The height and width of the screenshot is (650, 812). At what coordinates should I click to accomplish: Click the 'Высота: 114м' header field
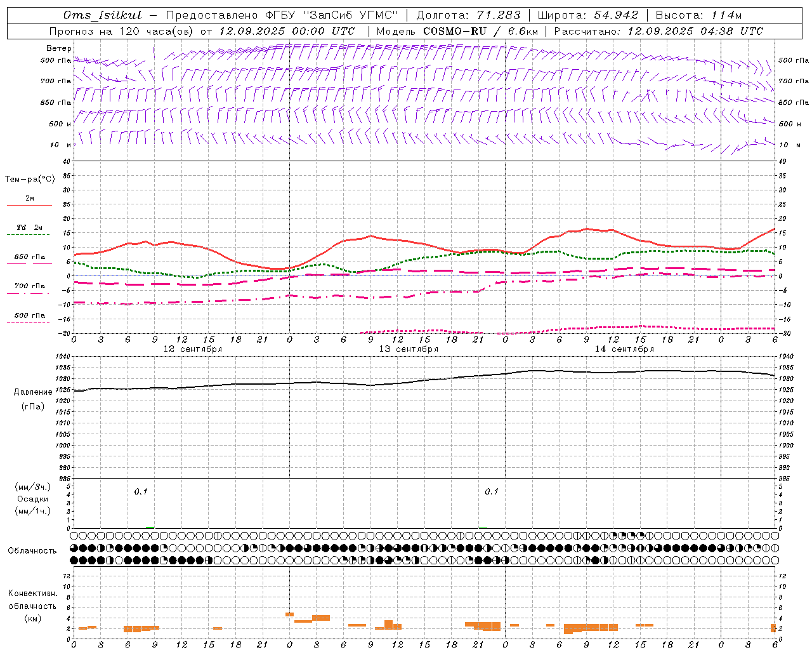(698, 15)
